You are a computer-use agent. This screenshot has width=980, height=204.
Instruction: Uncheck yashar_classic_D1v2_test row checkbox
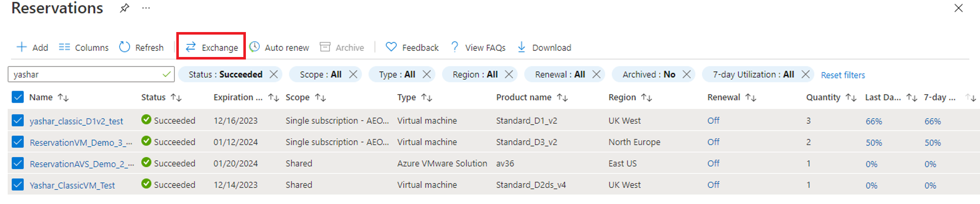pyautogui.click(x=18, y=121)
